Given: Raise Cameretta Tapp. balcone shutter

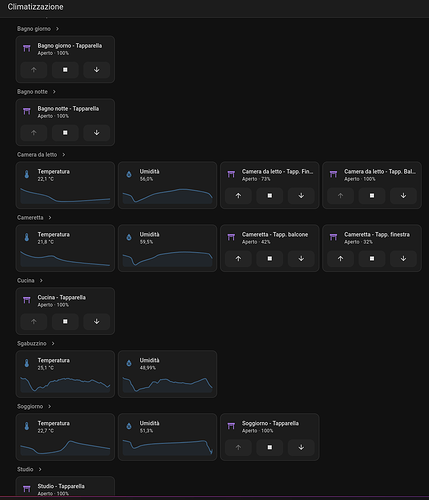Looking at the screenshot, I should (238, 259).
